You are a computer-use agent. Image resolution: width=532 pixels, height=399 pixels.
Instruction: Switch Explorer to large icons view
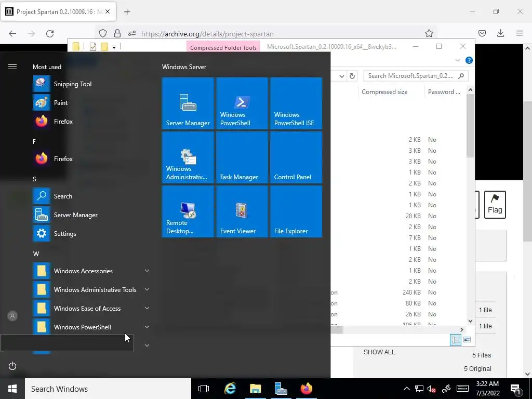(x=467, y=340)
